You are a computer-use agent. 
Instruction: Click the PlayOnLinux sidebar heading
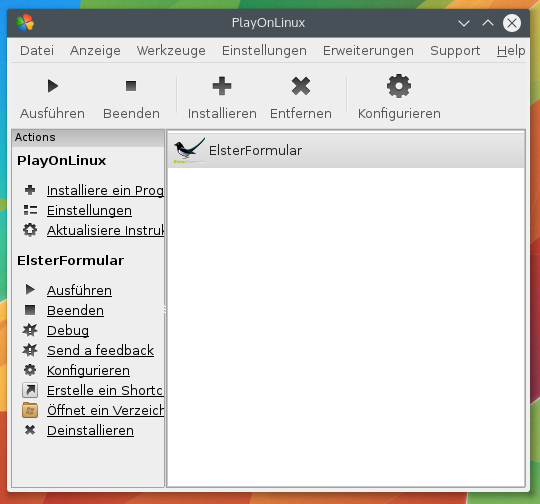click(62, 161)
